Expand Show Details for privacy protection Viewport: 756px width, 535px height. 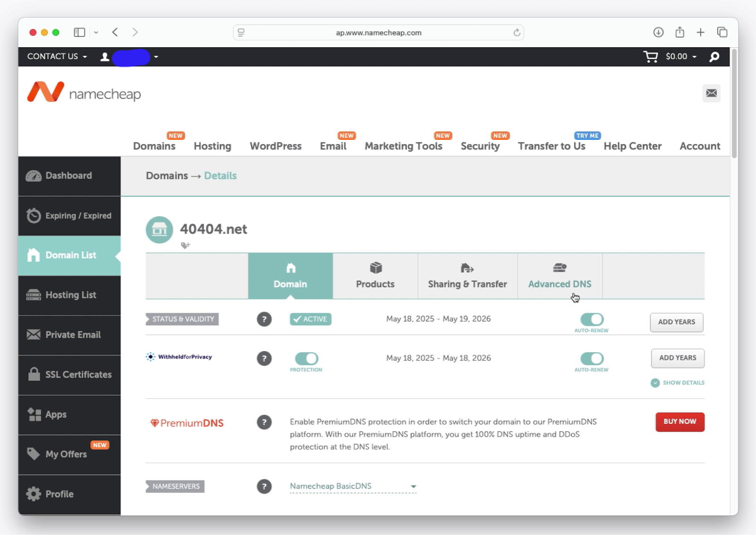pos(678,383)
